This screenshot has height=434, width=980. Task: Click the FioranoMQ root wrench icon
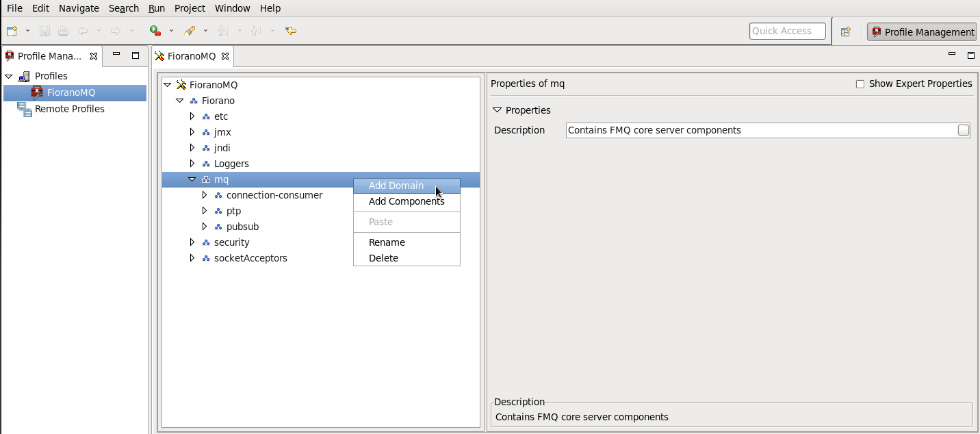coord(181,85)
